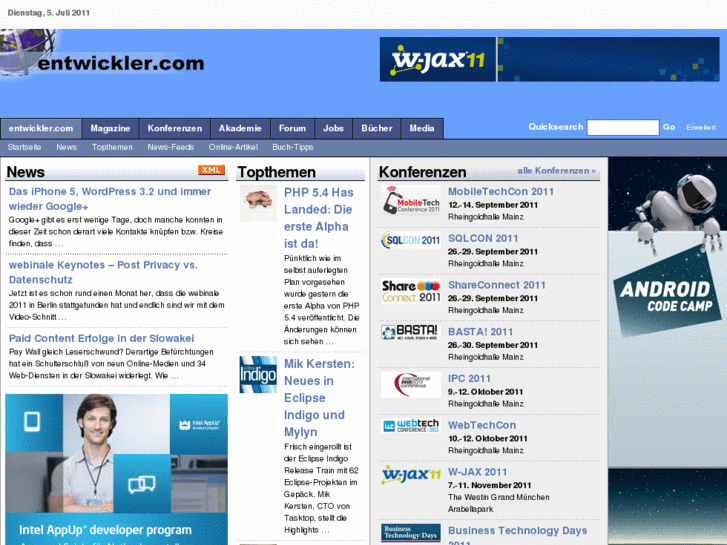Open 'PHP 5.4 Has Landed' headline
Viewport: 727px width, 545px height.
pos(319,218)
